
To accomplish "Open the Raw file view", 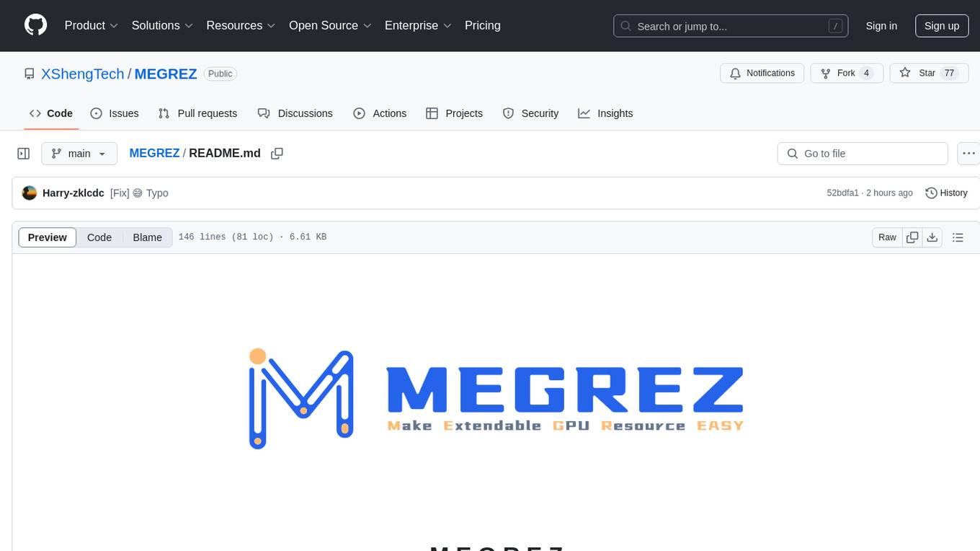I will tap(887, 237).
